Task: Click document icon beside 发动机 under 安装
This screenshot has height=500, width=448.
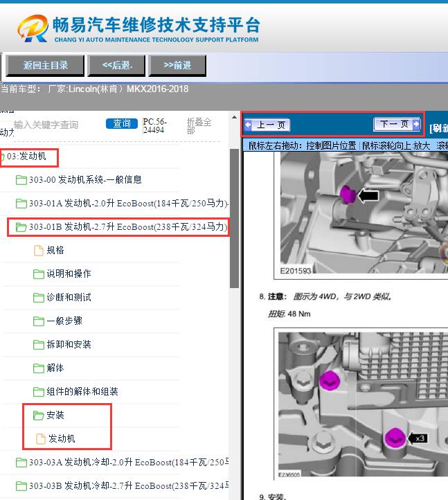Action: pos(40,439)
